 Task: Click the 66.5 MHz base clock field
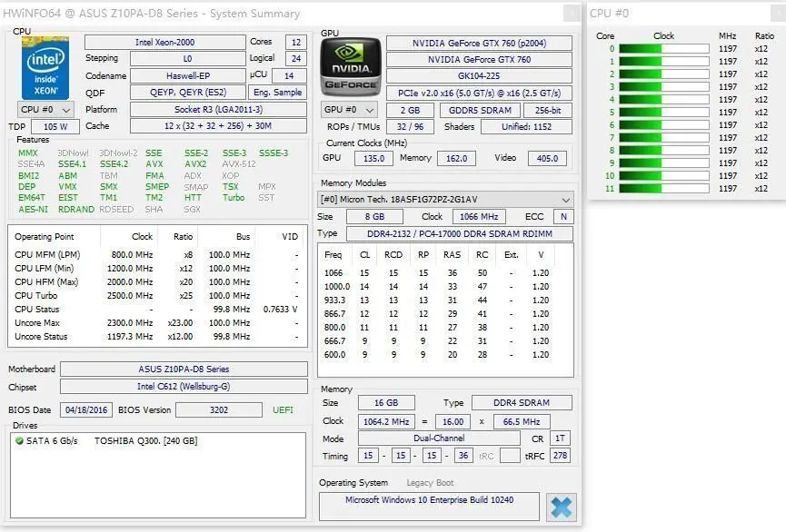point(522,422)
